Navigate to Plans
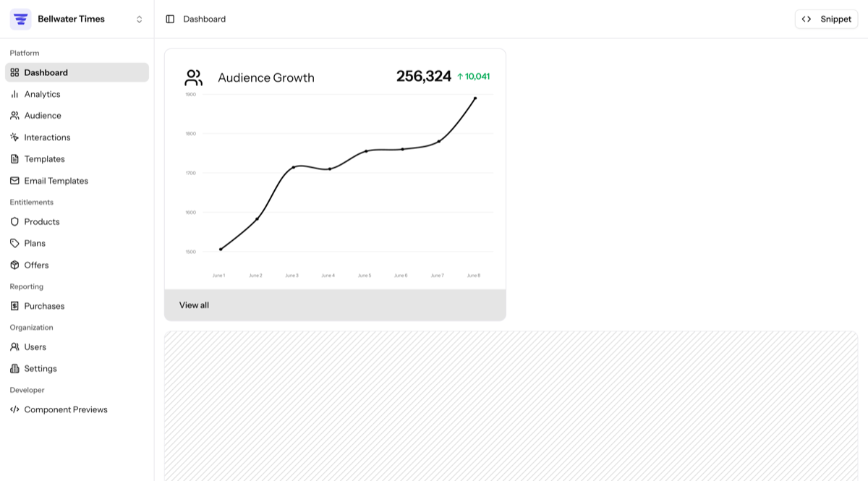Screen dimensions: 868x481 point(77,243)
